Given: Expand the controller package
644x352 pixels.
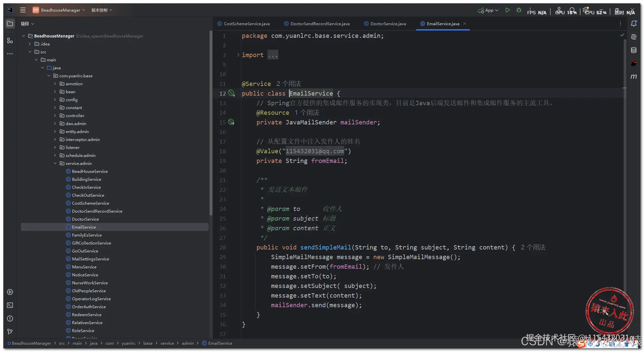Looking at the screenshot, I should (55, 115).
